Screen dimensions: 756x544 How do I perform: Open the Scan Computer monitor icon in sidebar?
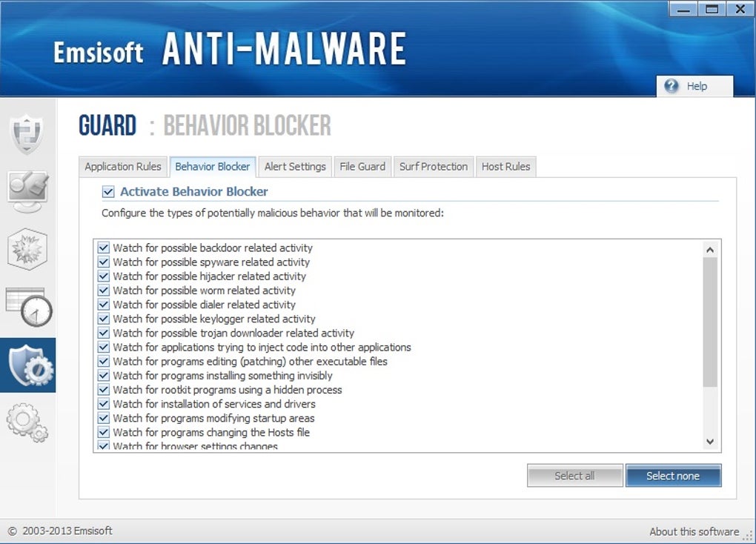pyautogui.click(x=27, y=191)
